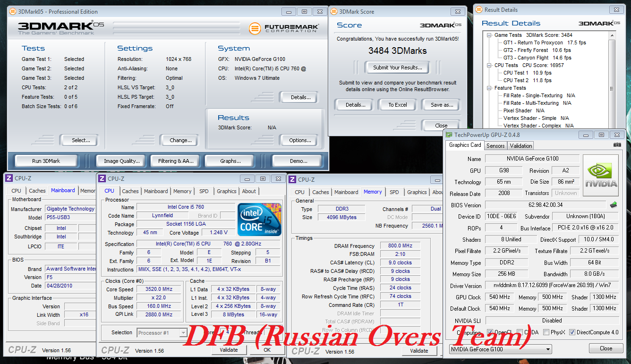This screenshot has width=631, height=364.
Task: Open Caches tab in CPU-Z Mainboard window
Action: pyautogui.click(x=37, y=191)
